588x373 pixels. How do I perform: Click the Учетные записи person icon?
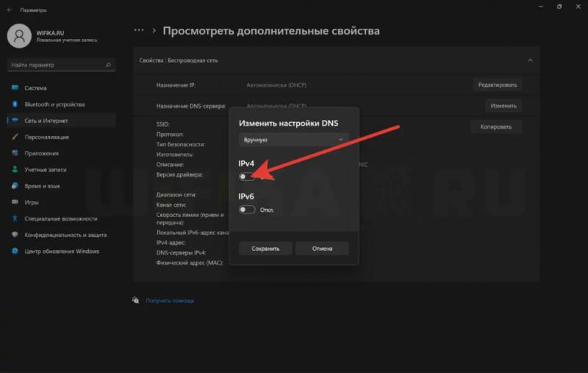[x=15, y=170]
